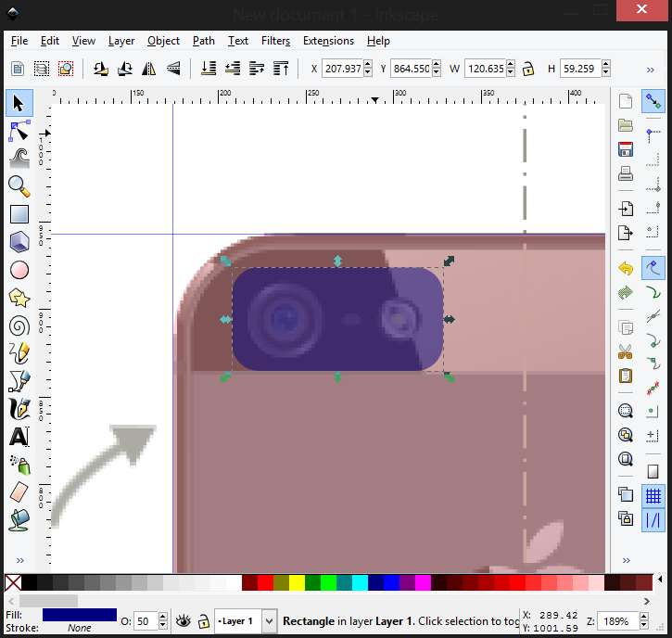Image resolution: width=672 pixels, height=638 pixels.
Task: Rotate selection 90 degrees counter-clockwise
Action: pyautogui.click(x=100, y=69)
